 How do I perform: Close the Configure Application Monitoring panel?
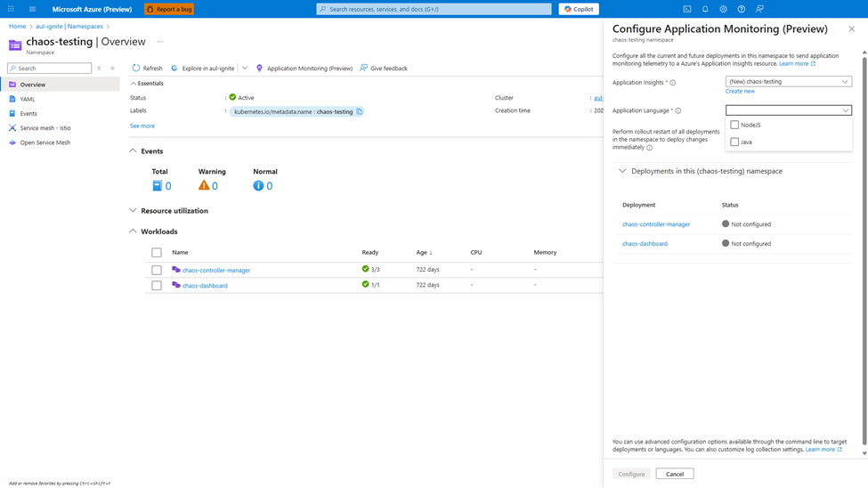851,28
